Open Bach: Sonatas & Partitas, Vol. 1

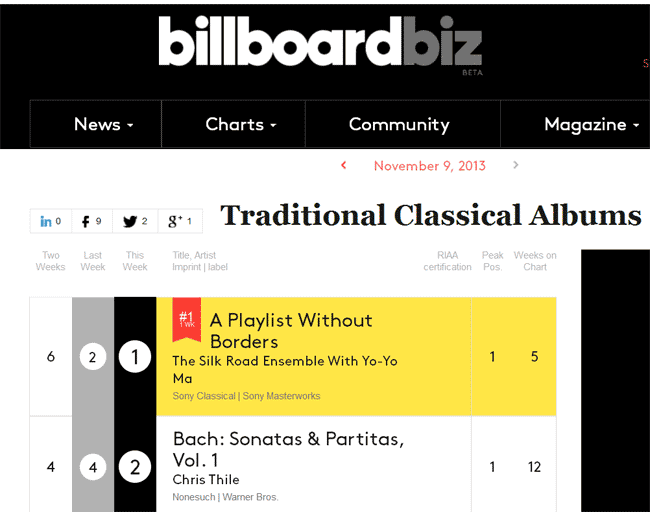pyautogui.click(x=288, y=449)
